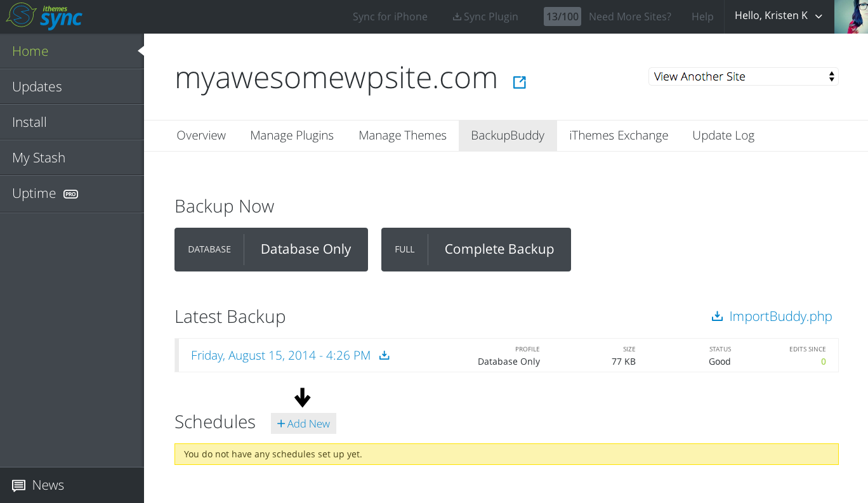Image resolution: width=868 pixels, height=503 pixels.
Task: Switch to the Manage Themes tab
Action: [402, 135]
